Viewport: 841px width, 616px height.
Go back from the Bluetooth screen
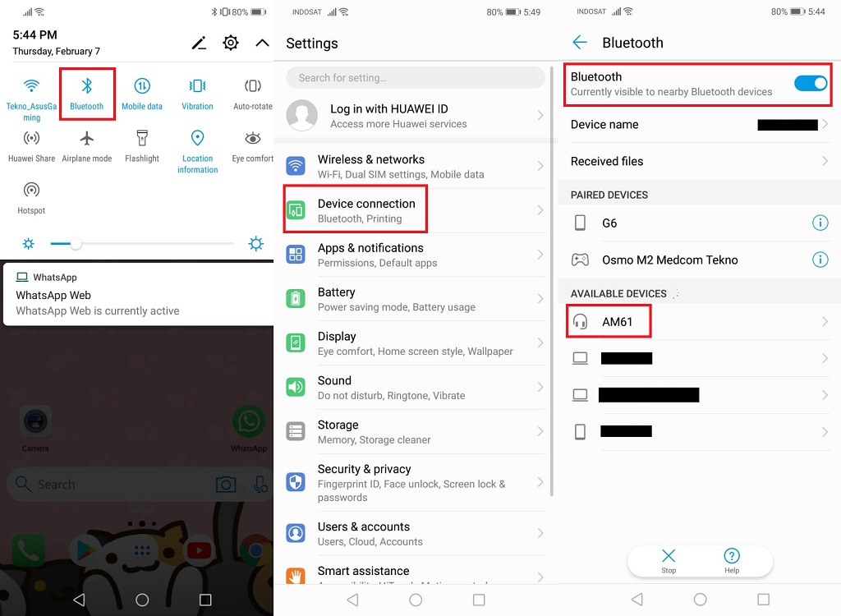coord(580,43)
